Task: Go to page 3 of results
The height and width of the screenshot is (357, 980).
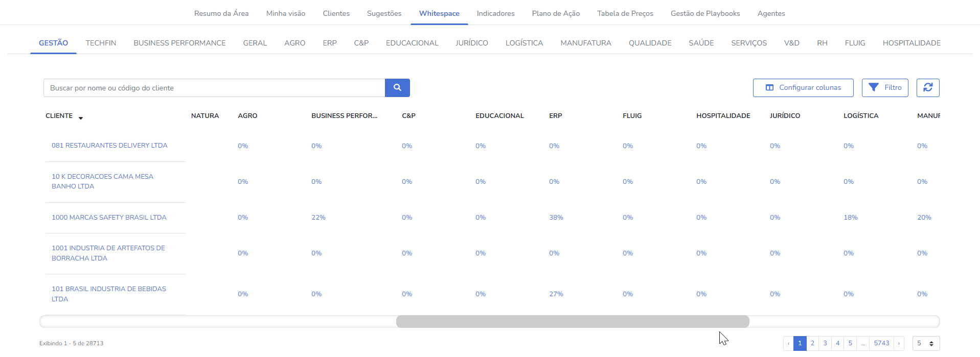Action: pos(825,343)
